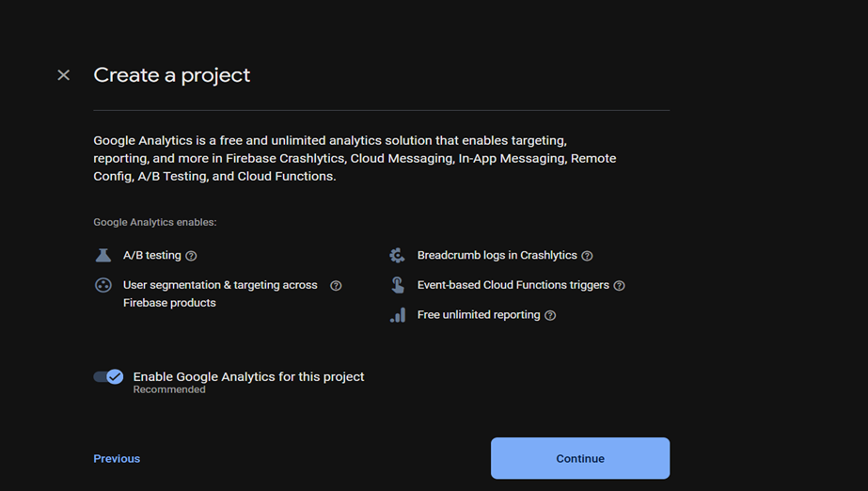Image resolution: width=868 pixels, height=491 pixels.
Task: Click the Enable Google Analytics label text
Action: click(248, 377)
